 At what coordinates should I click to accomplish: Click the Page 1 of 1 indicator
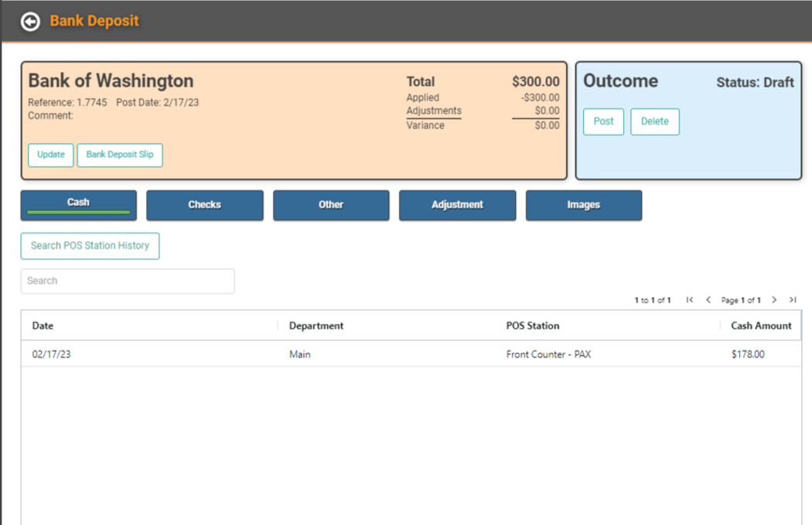(x=741, y=300)
